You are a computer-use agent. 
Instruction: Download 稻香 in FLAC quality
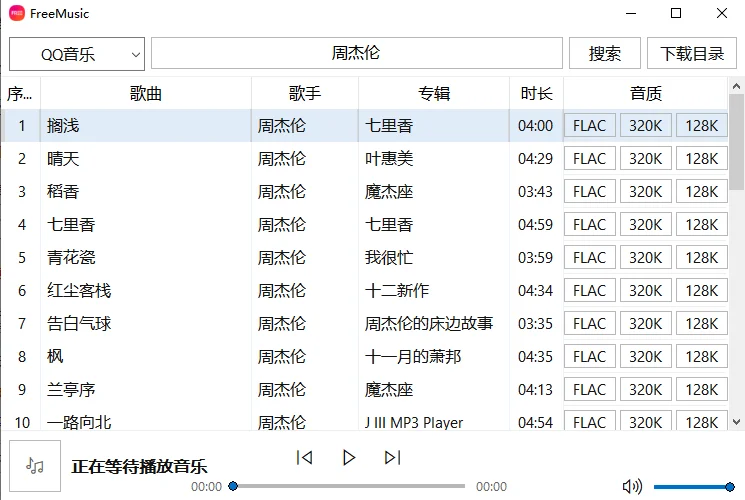point(590,192)
